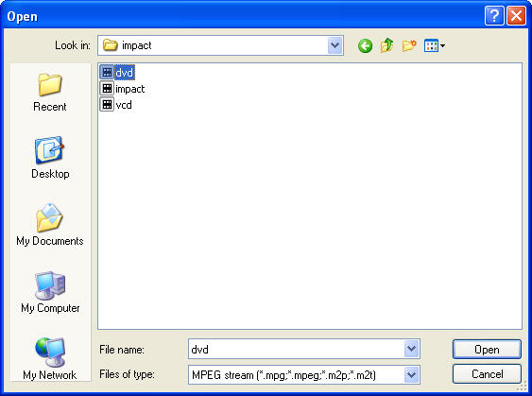Open the View menu icon
The image size is (532, 396).
coord(435,45)
